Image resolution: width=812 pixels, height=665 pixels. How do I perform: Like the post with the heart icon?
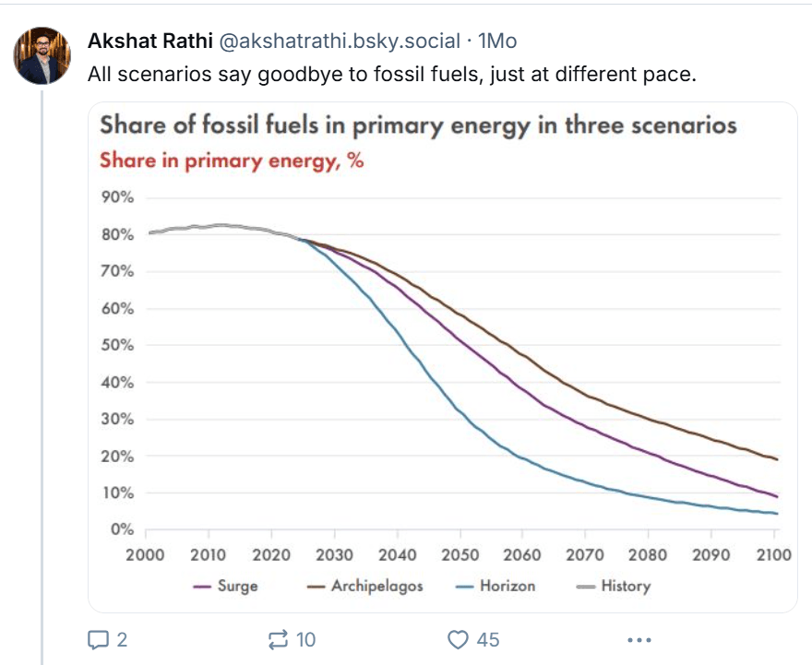(459, 639)
